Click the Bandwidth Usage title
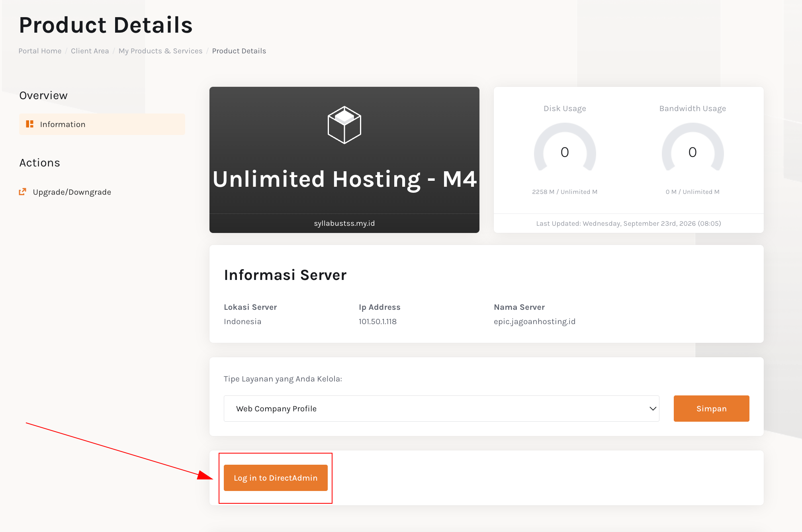Viewport: 802px width, 532px height. tap(692, 108)
